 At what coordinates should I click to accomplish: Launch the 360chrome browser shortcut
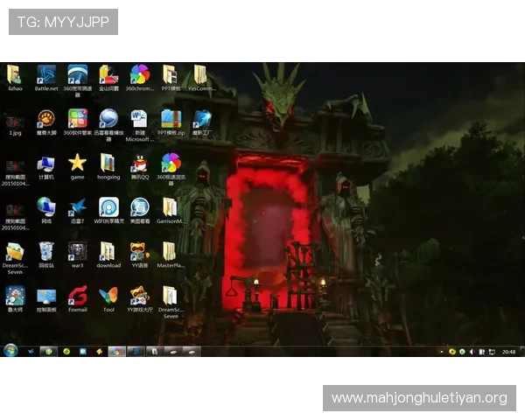140,75
